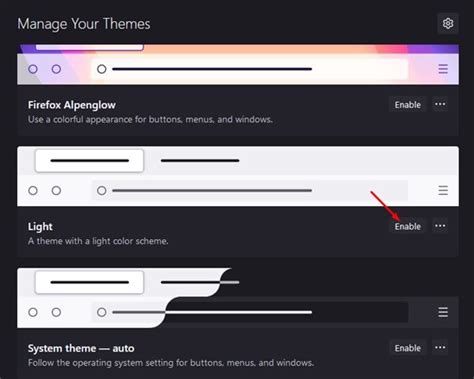
Task: Click the Light theme title
Action: tap(40, 227)
